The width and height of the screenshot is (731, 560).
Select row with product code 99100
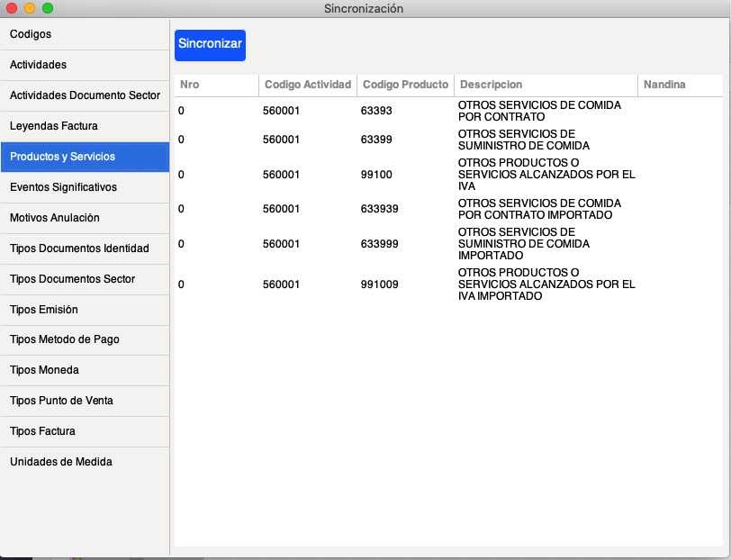pyautogui.click(x=376, y=175)
